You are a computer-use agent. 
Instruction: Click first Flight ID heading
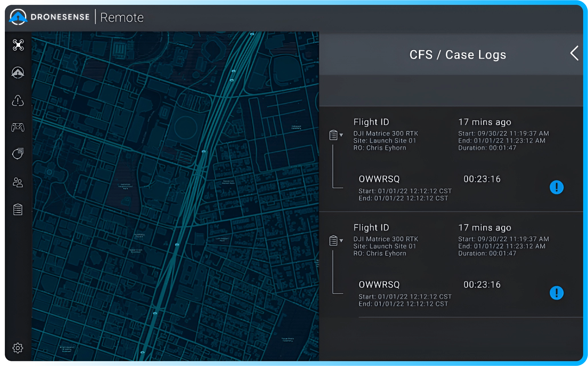(x=371, y=122)
